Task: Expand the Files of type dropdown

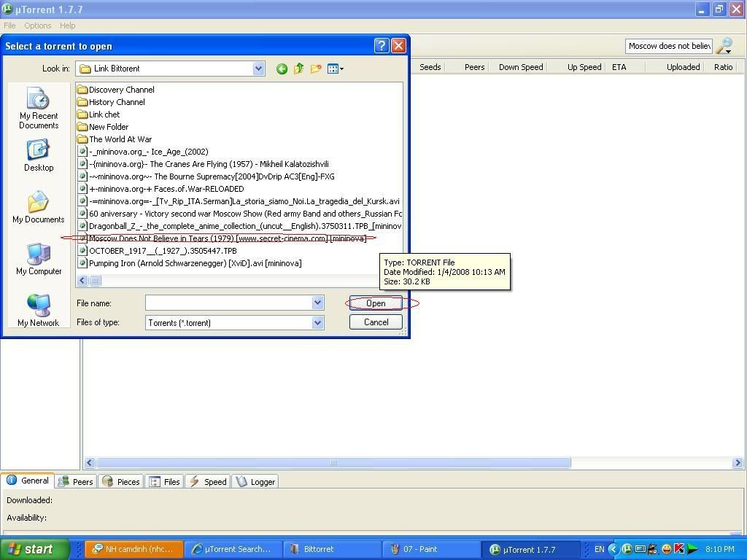Action: (317, 322)
